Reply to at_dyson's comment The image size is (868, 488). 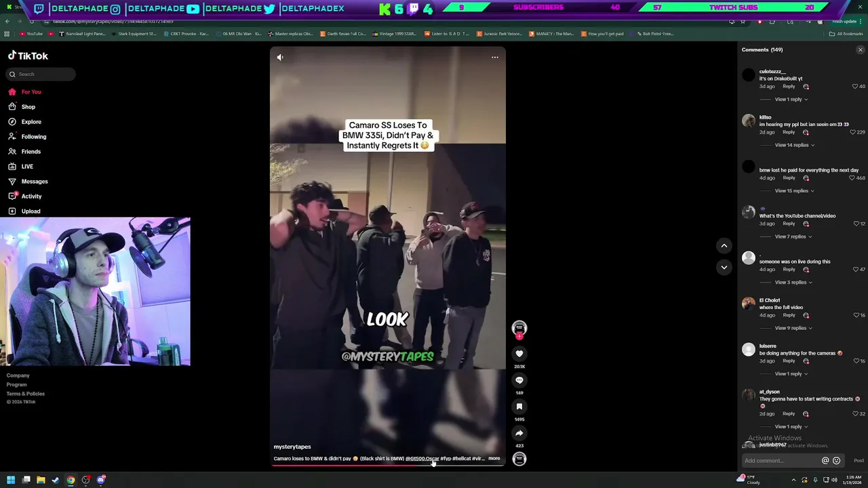pos(789,414)
